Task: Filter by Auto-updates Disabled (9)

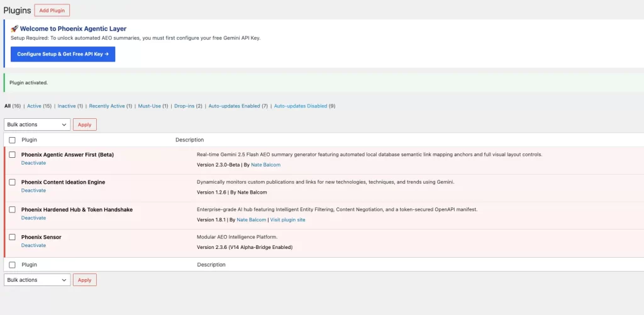Action: 305,106
